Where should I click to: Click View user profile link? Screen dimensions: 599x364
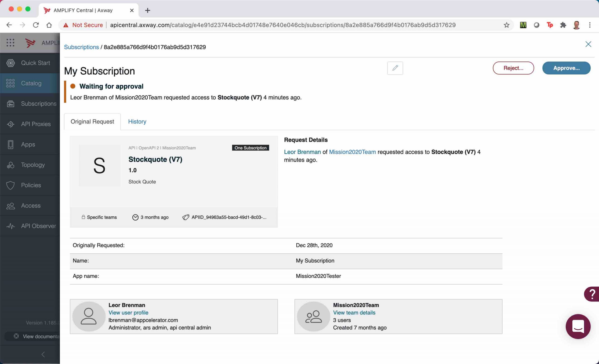(x=128, y=313)
